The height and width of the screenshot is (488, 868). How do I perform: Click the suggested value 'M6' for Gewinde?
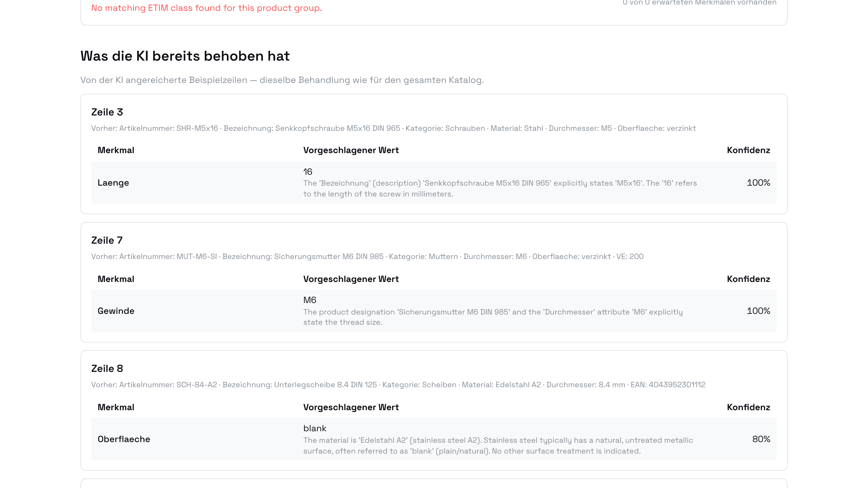pos(310,300)
